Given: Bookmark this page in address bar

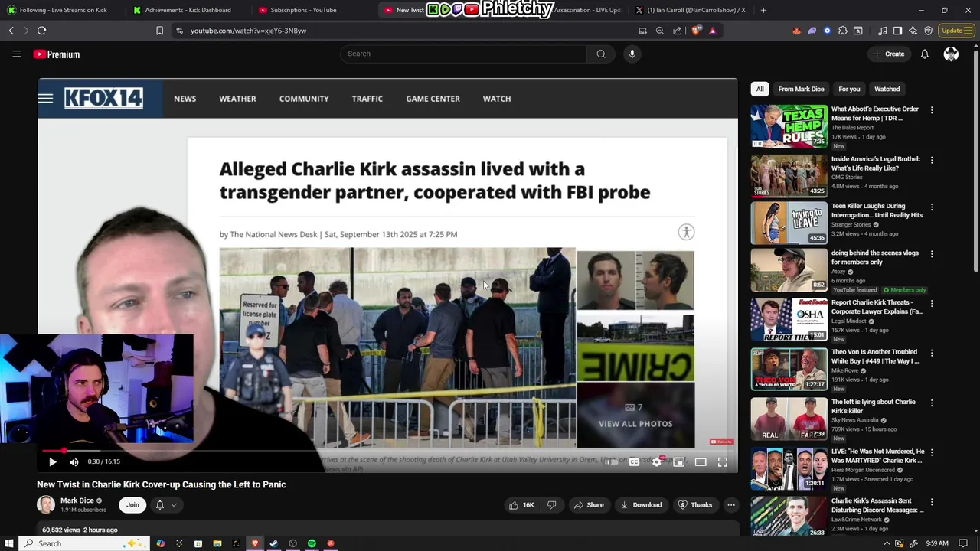Looking at the screenshot, I should coord(159,31).
